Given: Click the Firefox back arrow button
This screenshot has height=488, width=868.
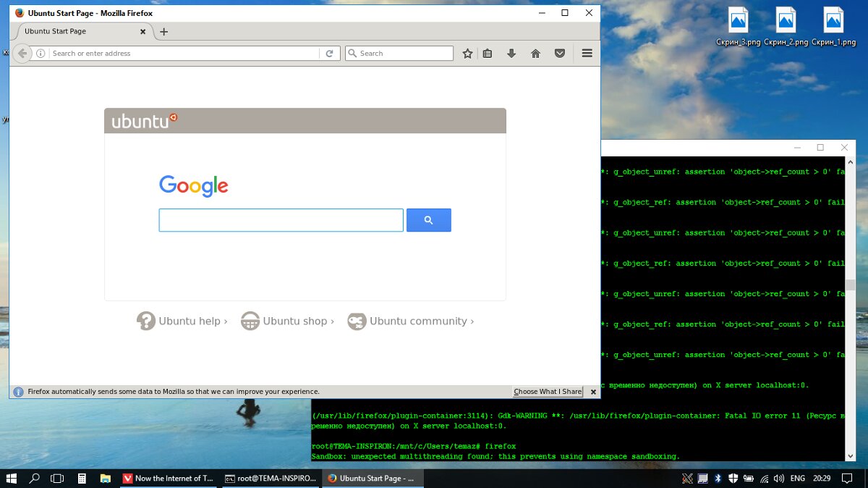Looking at the screenshot, I should tap(22, 53).
